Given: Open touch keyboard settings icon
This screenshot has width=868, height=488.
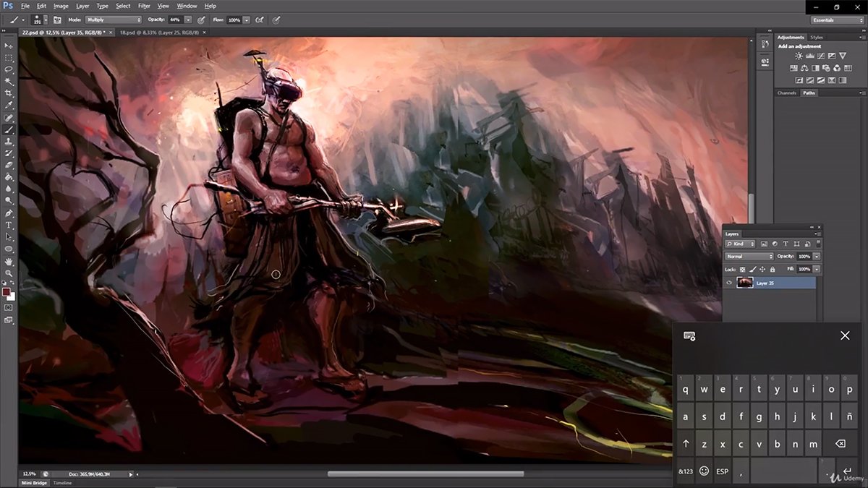Looking at the screenshot, I should (689, 336).
